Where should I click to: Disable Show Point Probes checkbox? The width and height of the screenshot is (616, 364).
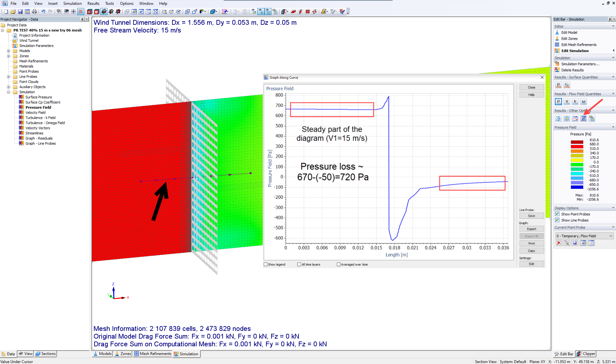coord(557,214)
